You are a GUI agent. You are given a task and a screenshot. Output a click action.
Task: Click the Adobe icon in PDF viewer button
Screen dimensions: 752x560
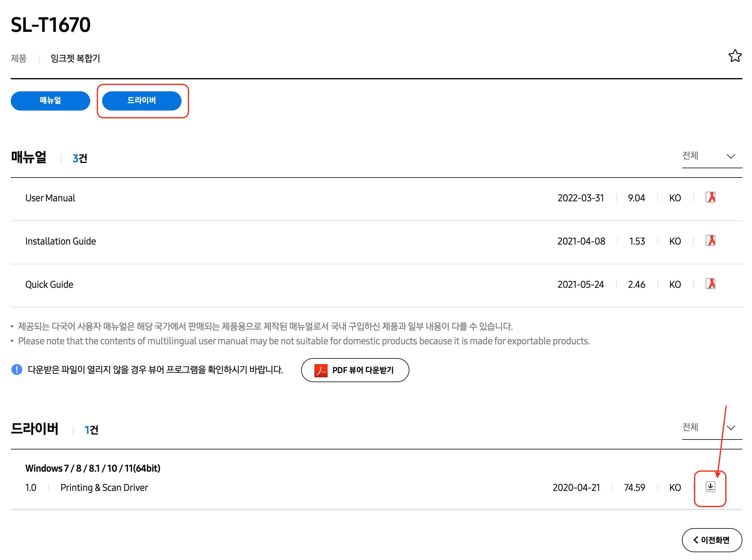pos(320,370)
